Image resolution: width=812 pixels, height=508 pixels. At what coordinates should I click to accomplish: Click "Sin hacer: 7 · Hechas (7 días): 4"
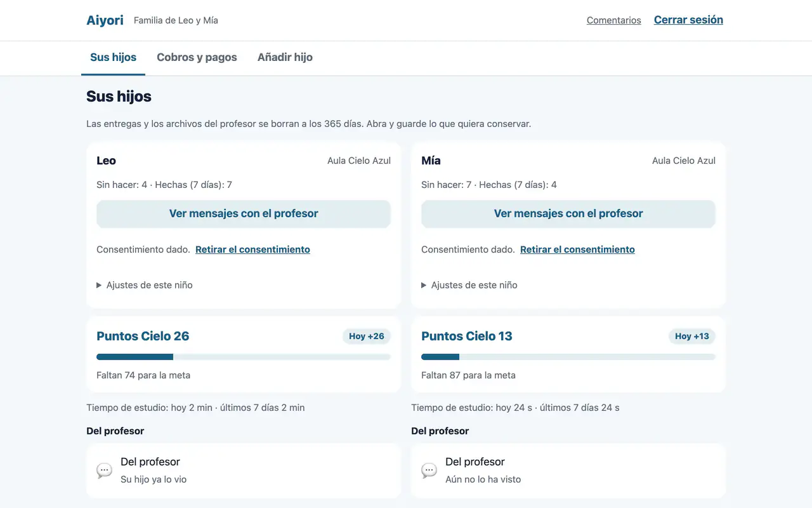pos(489,185)
